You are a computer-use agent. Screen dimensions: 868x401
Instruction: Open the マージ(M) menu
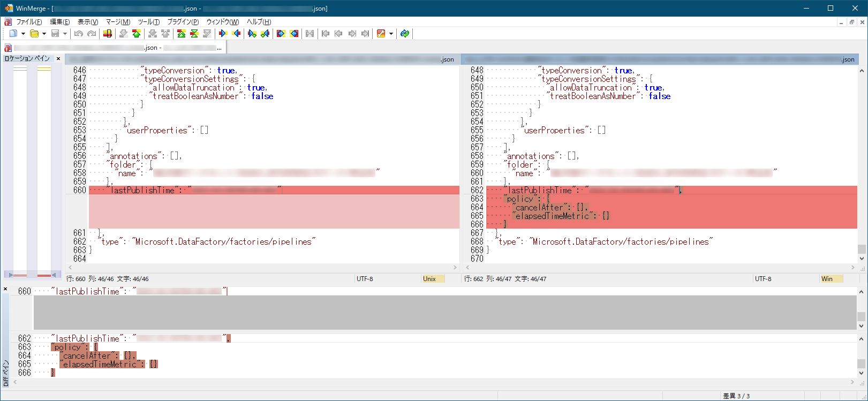[118, 22]
